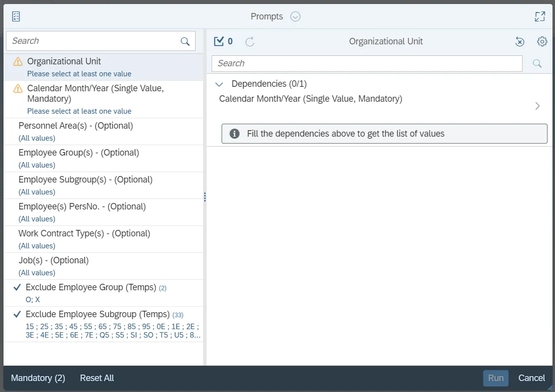
Task: Open the Calendar Month/Year dependency chevron
Action: pyautogui.click(x=537, y=106)
